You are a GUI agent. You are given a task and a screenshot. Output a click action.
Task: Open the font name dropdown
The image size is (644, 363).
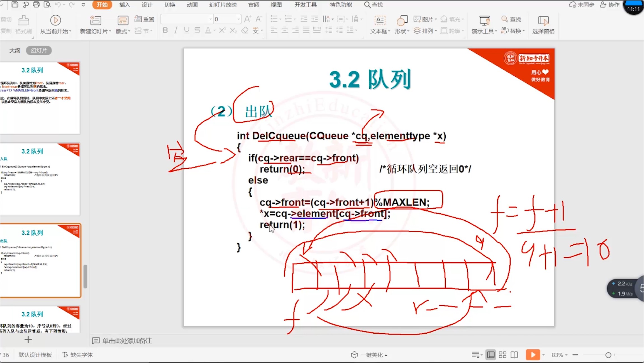pos(211,19)
